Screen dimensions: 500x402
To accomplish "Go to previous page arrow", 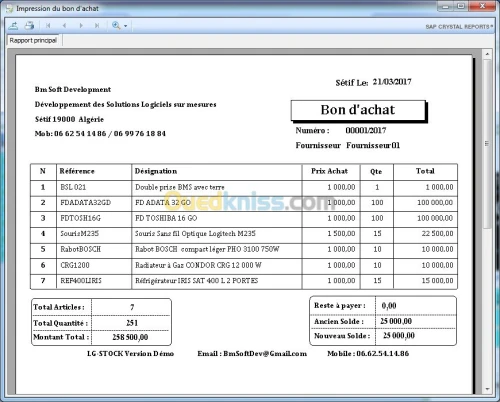I will pos(64,25).
